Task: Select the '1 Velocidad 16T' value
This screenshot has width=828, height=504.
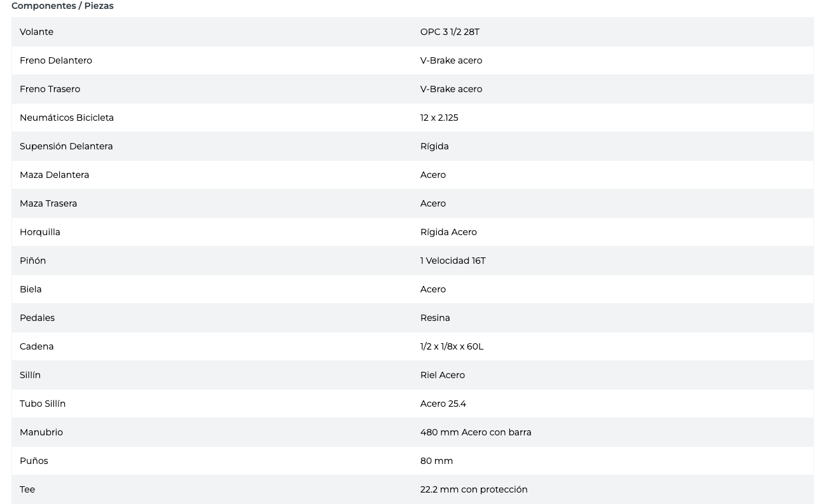Action: pos(453,261)
